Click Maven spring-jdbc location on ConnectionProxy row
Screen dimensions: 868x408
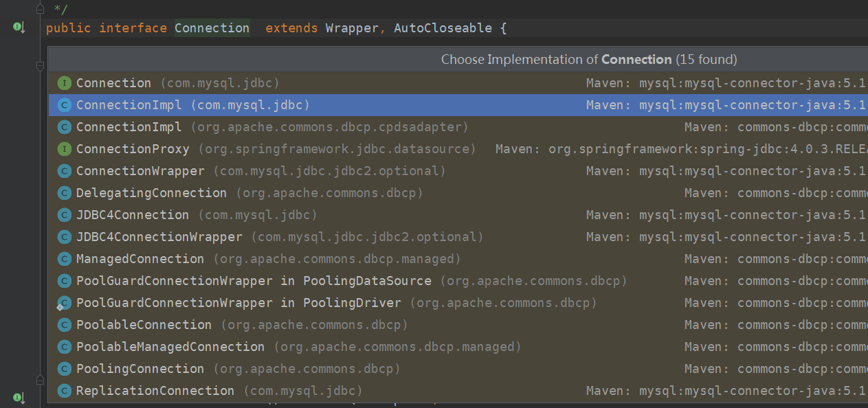click(681, 149)
